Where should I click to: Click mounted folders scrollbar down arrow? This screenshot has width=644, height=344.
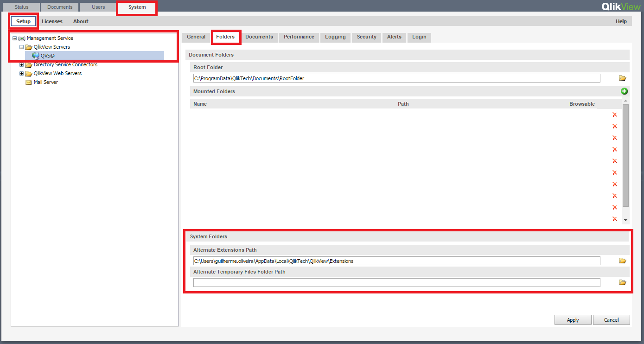[625, 220]
